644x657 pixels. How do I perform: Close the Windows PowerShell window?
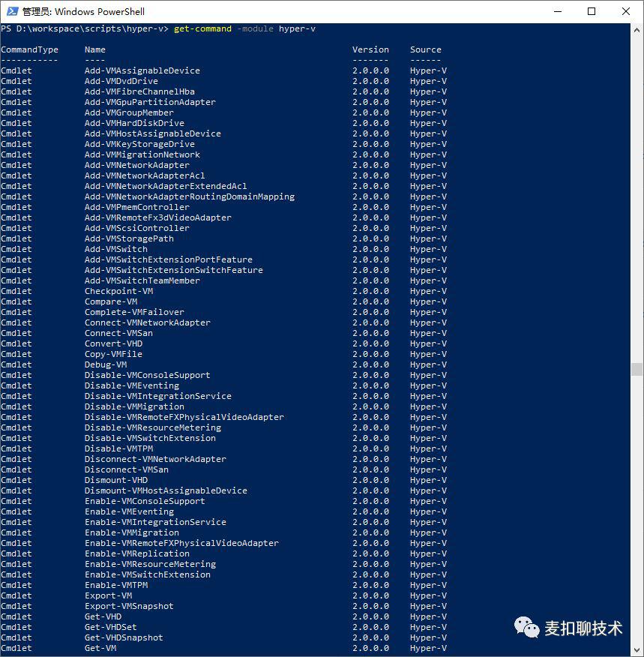click(x=626, y=11)
